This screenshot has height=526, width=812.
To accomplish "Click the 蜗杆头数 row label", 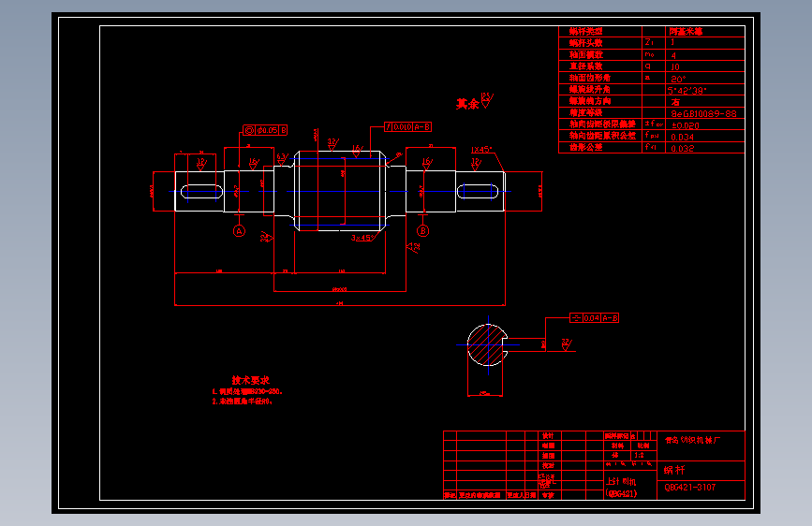I will (585, 43).
